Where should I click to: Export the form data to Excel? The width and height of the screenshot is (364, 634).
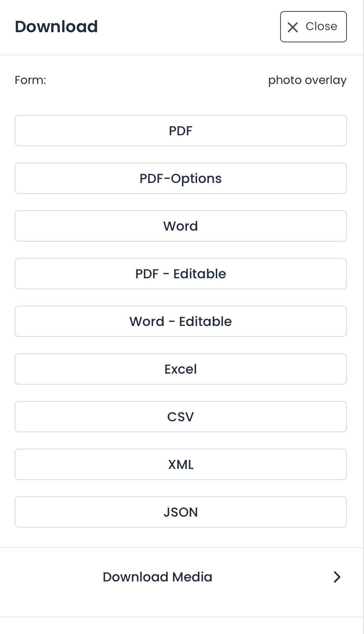click(181, 369)
